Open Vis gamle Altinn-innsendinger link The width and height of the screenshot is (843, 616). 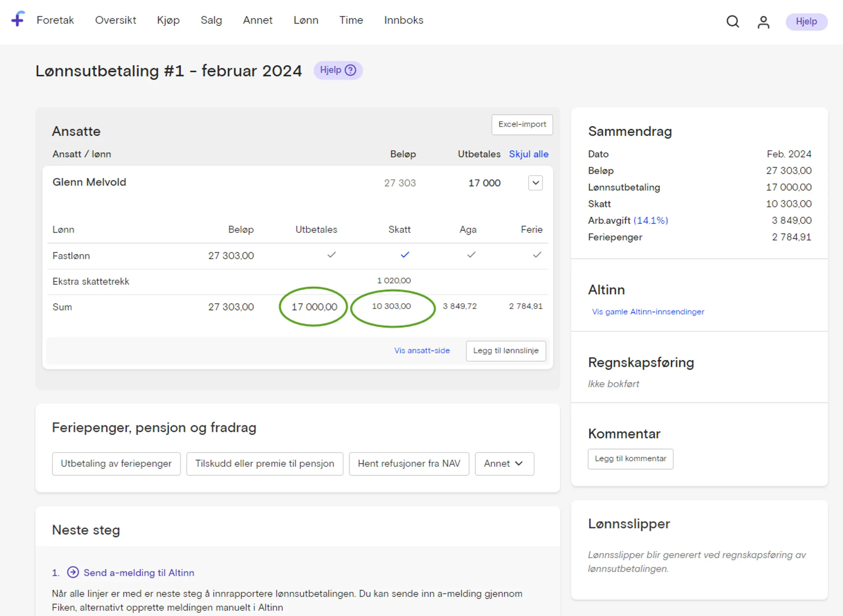pyautogui.click(x=648, y=312)
